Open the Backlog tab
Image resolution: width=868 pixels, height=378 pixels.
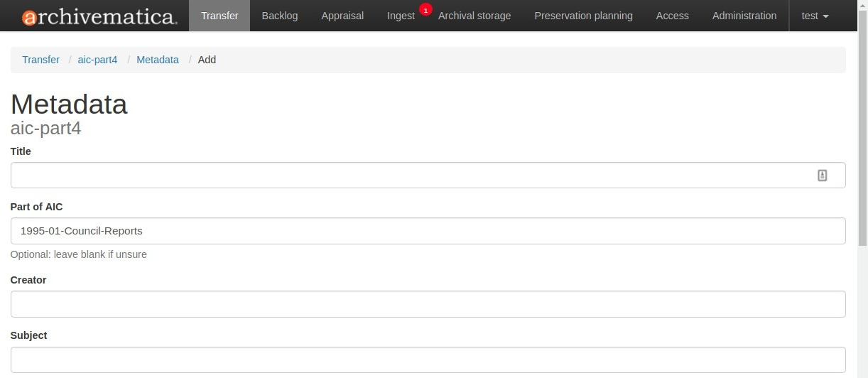pos(280,16)
